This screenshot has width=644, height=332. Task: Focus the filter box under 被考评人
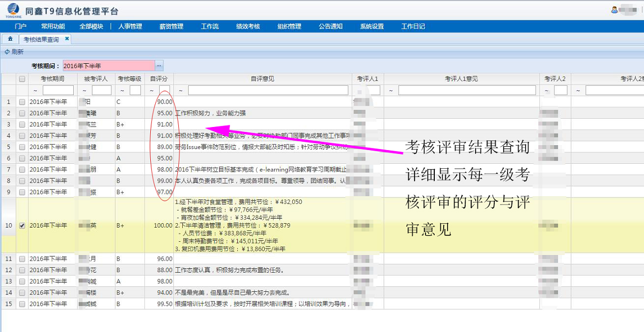pyautogui.click(x=101, y=90)
